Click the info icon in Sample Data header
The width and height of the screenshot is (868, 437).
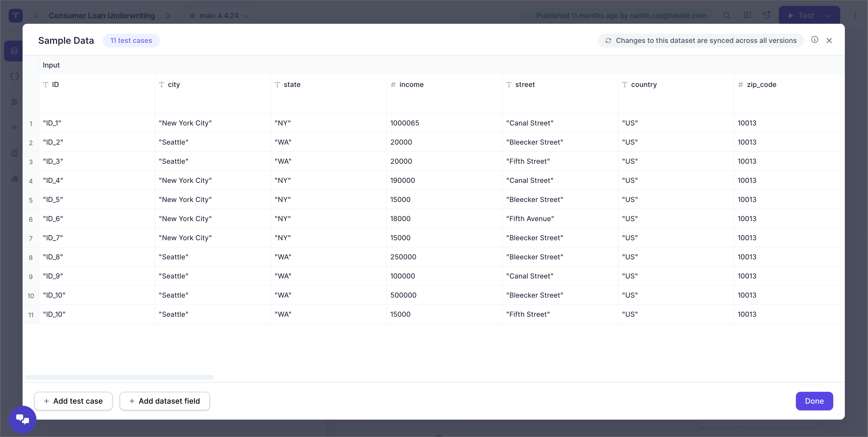pyautogui.click(x=814, y=40)
